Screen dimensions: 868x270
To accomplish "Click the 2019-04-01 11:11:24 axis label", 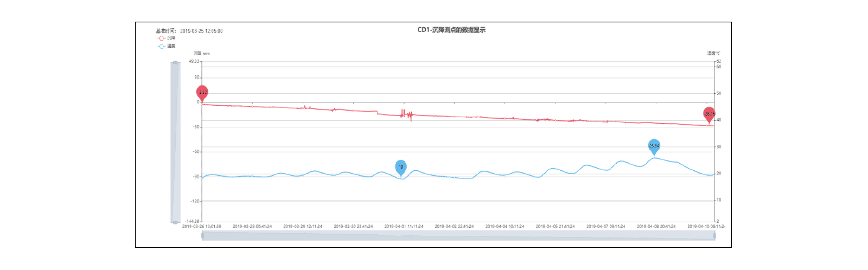I will (x=404, y=227).
